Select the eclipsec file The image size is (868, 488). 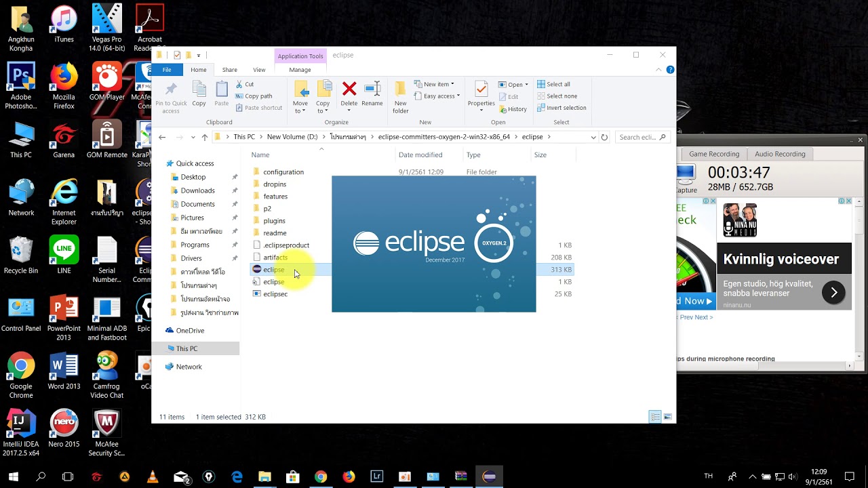click(275, 294)
